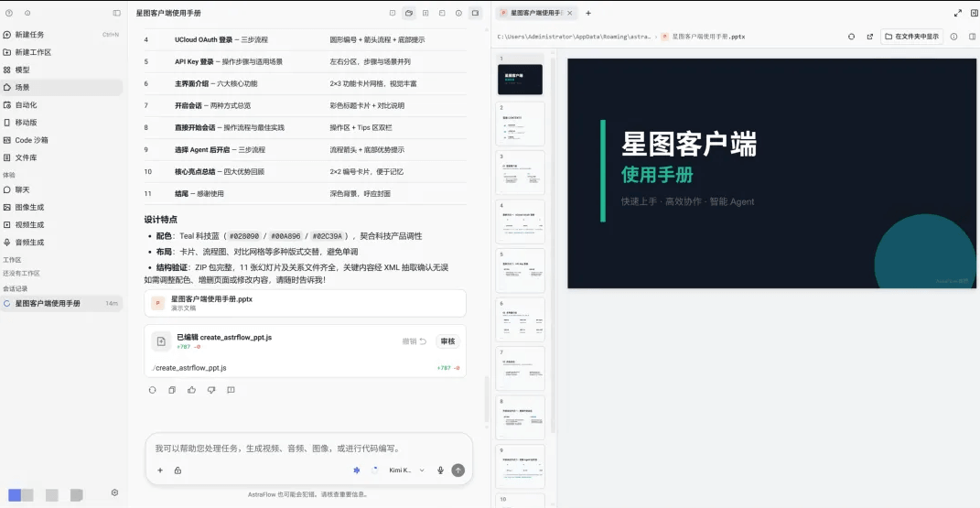
Task: Open the Code 沙箱 entry
Action: tap(61, 139)
